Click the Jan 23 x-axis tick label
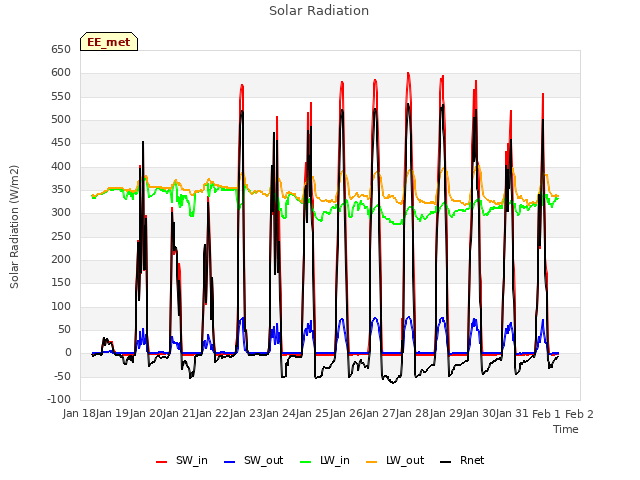Screen dimensions: 640x480 click(x=246, y=414)
